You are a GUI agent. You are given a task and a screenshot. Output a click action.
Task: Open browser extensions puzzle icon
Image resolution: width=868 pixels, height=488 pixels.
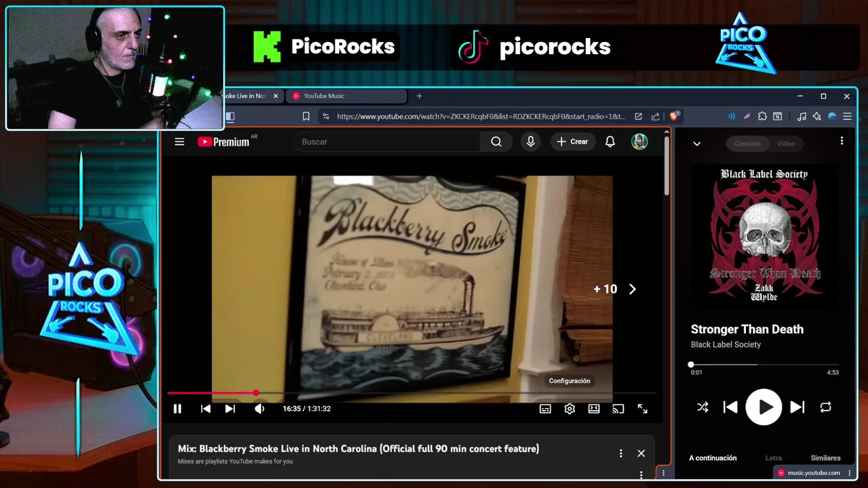pyautogui.click(x=762, y=117)
